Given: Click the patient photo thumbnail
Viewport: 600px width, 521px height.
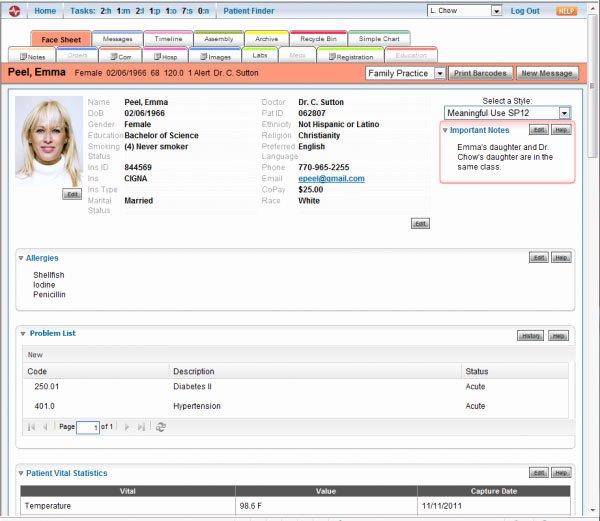Looking at the screenshot, I should pyautogui.click(x=49, y=142).
